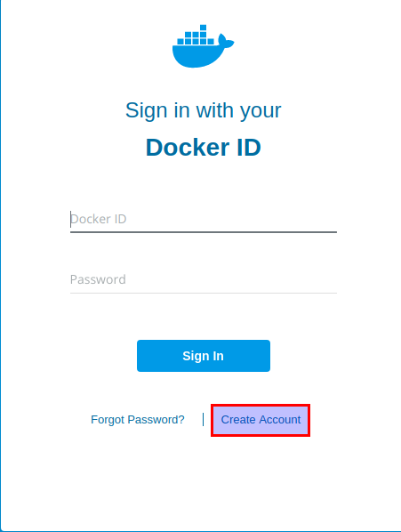Click the blue Sign In button
This screenshot has height=532, width=401.
[x=204, y=356]
